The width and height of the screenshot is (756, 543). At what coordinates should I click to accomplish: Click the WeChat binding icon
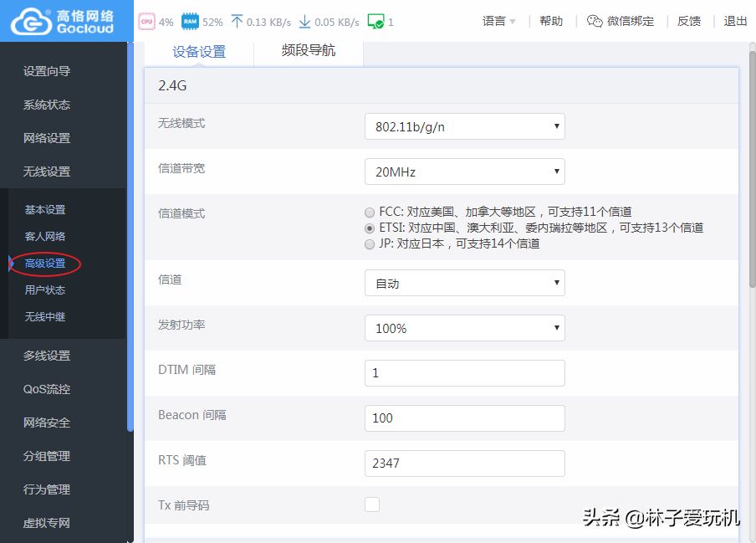[x=595, y=22]
